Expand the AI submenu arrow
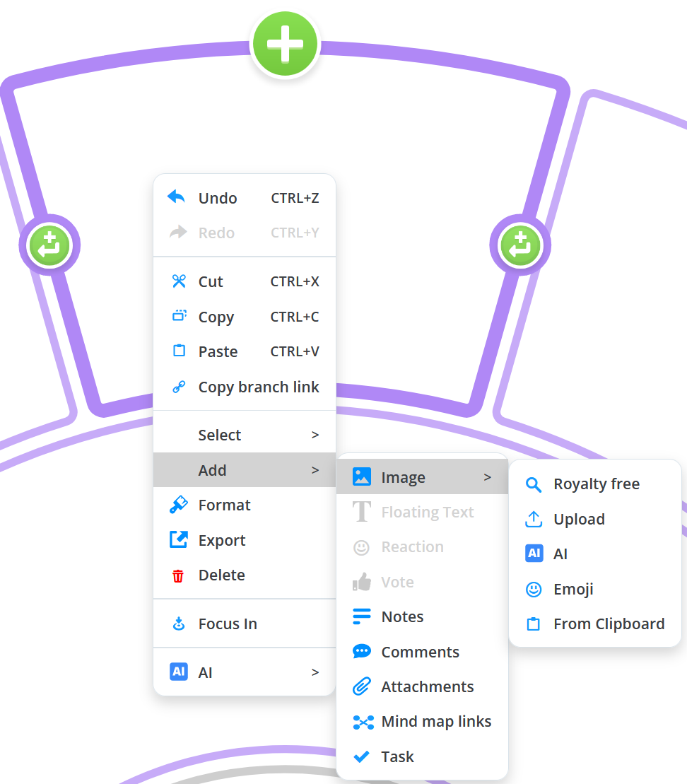The width and height of the screenshot is (687, 784). (x=315, y=672)
